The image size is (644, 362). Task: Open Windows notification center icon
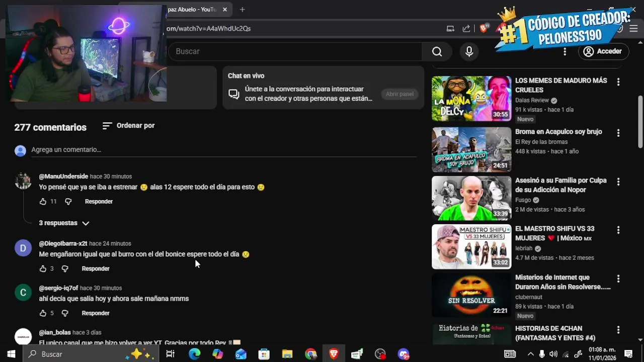(628, 354)
